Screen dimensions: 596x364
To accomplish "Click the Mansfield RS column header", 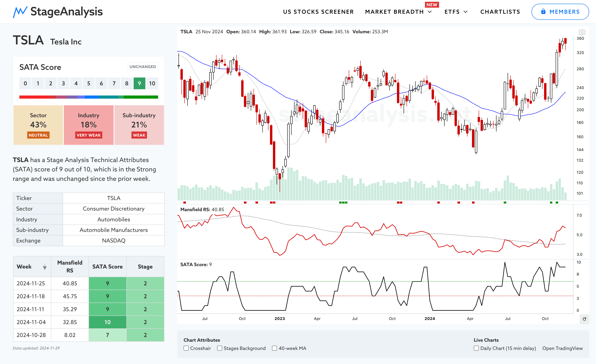I will pos(70,266).
